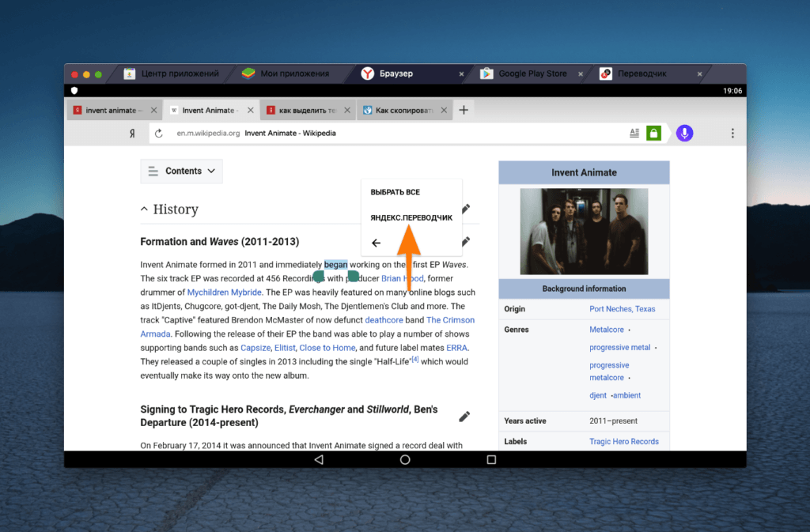Close the 'Как скопировать' browser tab
The image size is (810, 532).
tap(444, 111)
